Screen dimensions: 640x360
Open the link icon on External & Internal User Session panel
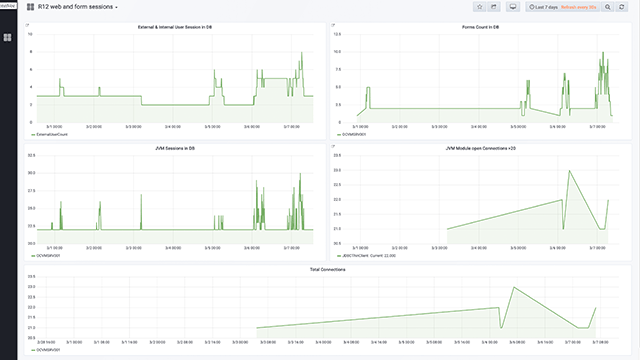click(27, 25)
